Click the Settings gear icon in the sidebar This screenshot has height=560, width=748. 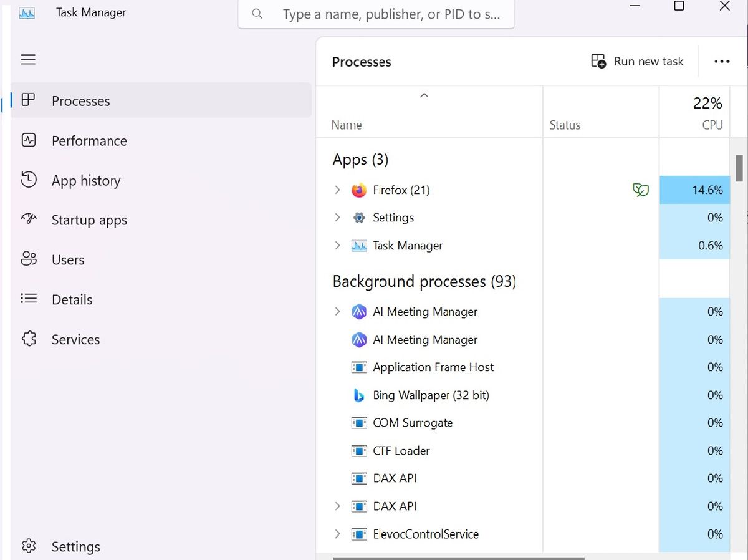[29, 546]
